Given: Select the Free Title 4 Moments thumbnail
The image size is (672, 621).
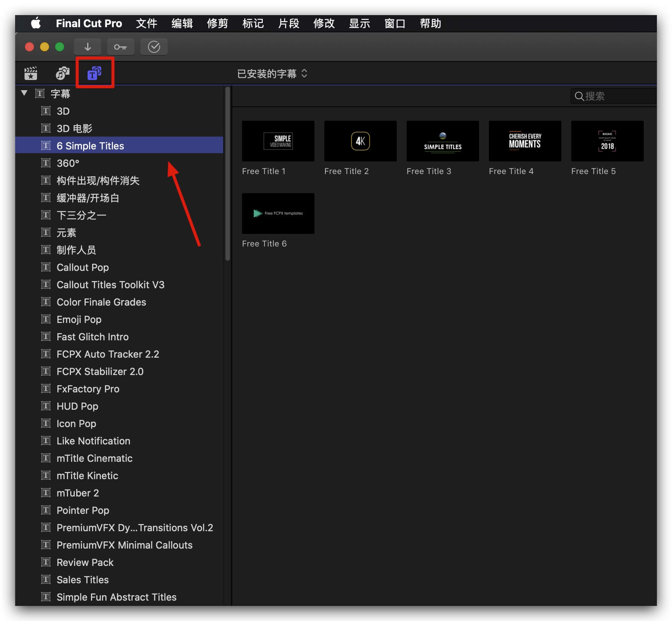Looking at the screenshot, I should [x=525, y=141].
